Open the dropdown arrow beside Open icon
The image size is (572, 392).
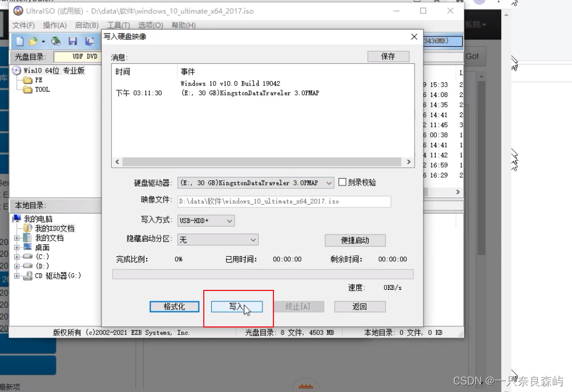pos(43,42)
